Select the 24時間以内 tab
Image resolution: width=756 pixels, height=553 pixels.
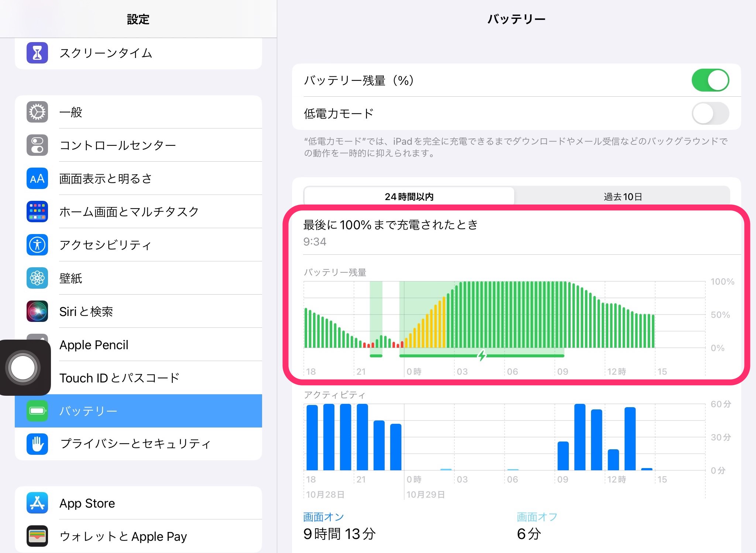tap(409, 196)
